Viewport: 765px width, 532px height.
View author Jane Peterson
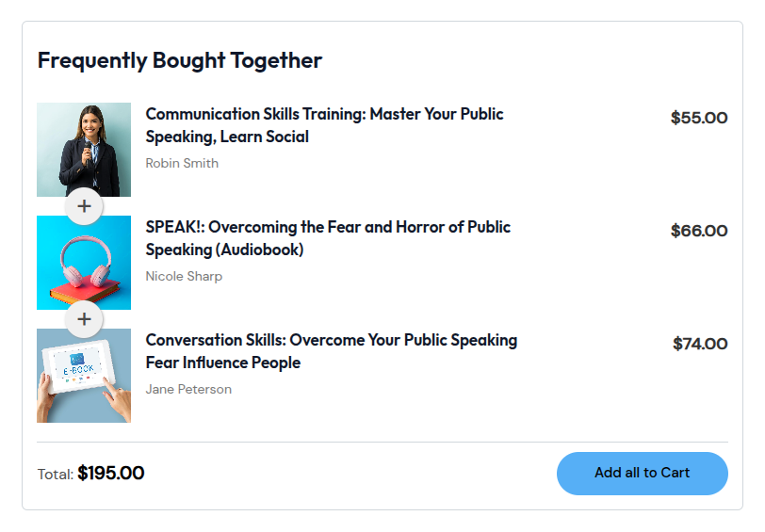tap(188, 389)
